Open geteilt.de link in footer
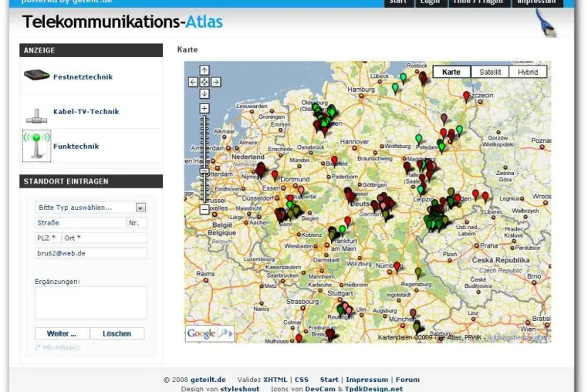Viewport: 588px width, 392px height. pyautogui.click(x=208, y=380)
